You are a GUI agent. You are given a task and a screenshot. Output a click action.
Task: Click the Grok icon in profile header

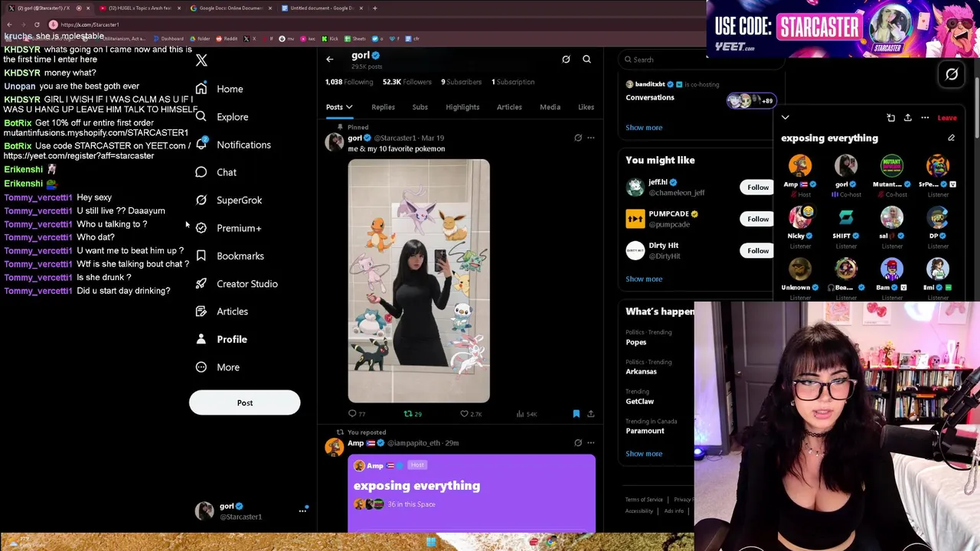coord(566,59)
